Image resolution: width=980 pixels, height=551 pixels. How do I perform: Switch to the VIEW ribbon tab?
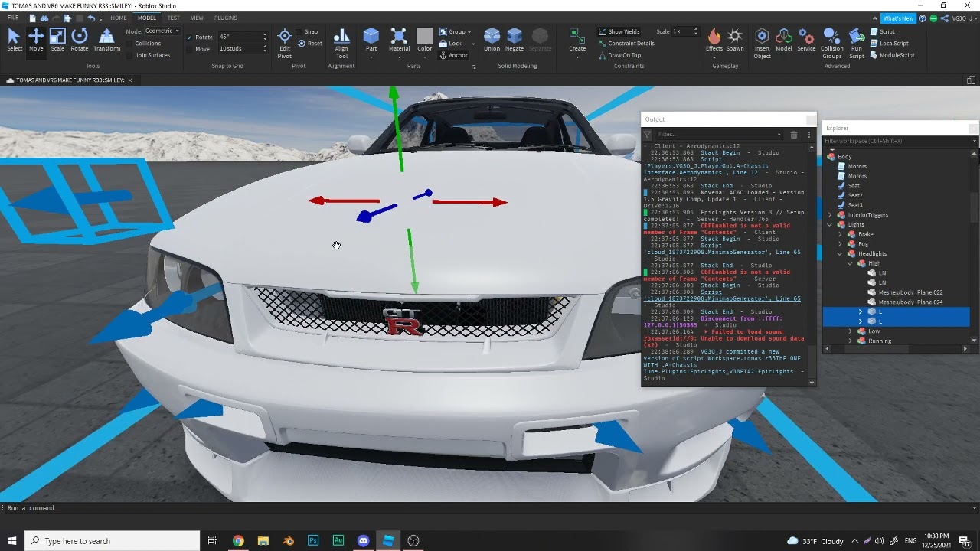(197, 18)
